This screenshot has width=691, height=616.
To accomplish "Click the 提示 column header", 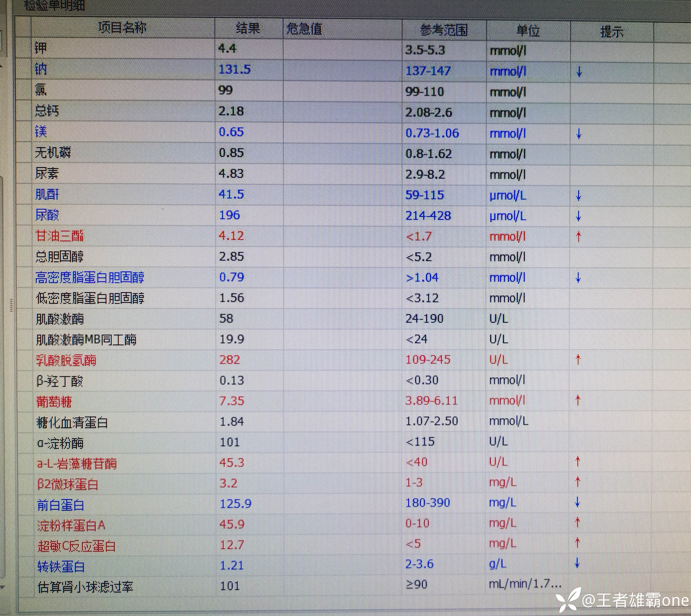I will pos(611,32).
